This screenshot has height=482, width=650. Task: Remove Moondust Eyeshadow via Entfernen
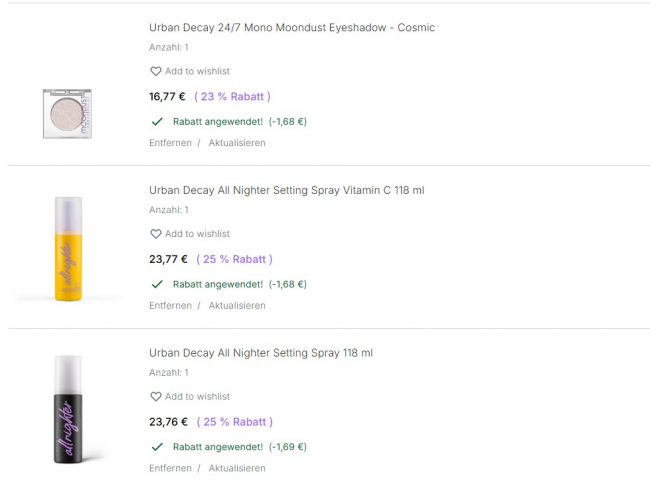tap(170, 143)
